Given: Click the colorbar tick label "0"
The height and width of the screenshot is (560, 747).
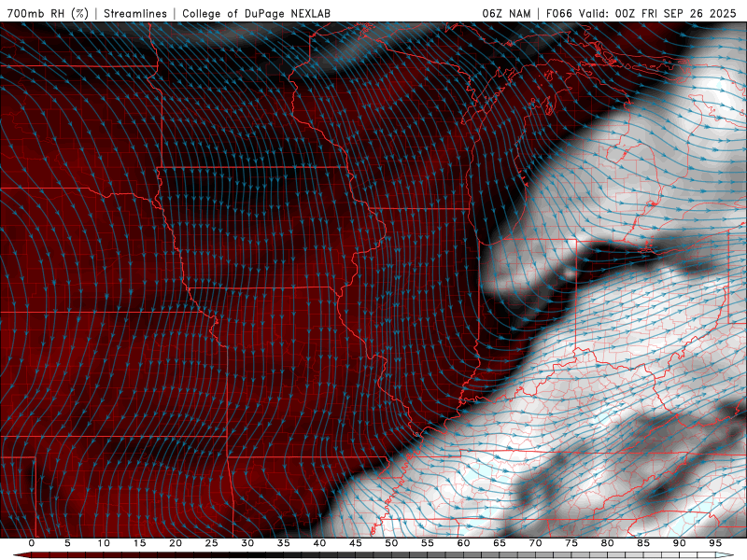Looking at the screenshot, I should 32,543.
